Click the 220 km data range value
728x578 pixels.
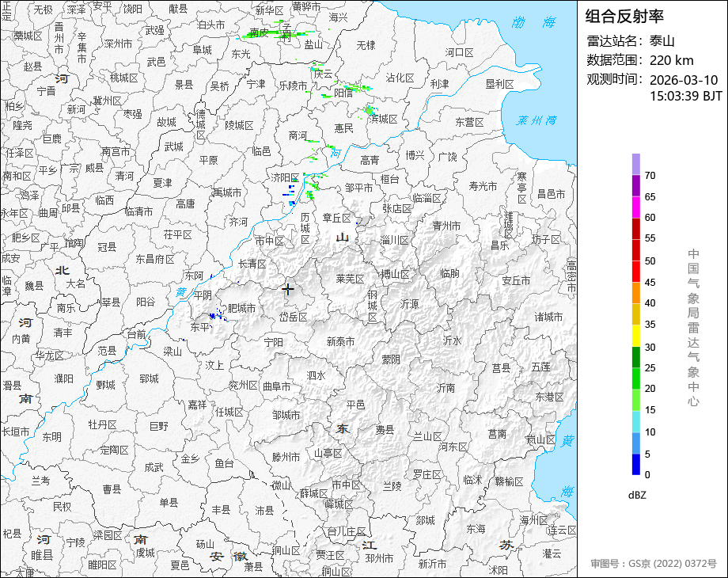coord(671,60)
